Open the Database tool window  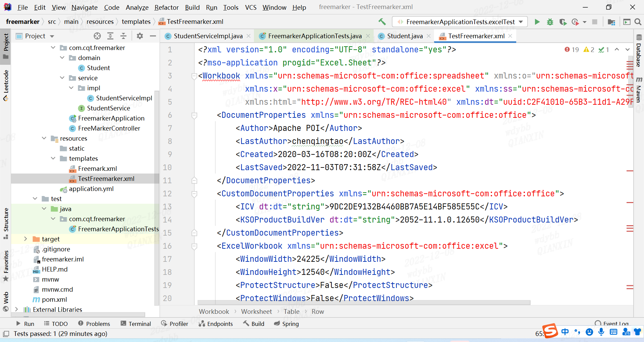pos(639,51)
